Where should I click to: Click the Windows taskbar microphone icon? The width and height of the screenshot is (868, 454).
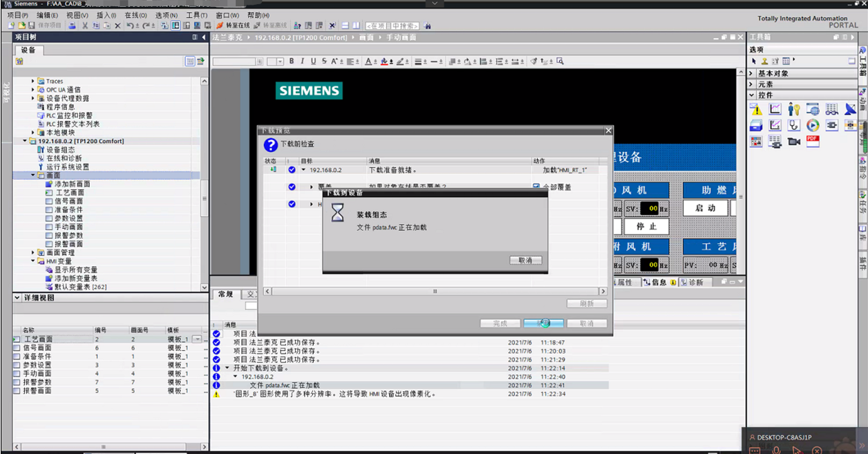coord(777,450)
